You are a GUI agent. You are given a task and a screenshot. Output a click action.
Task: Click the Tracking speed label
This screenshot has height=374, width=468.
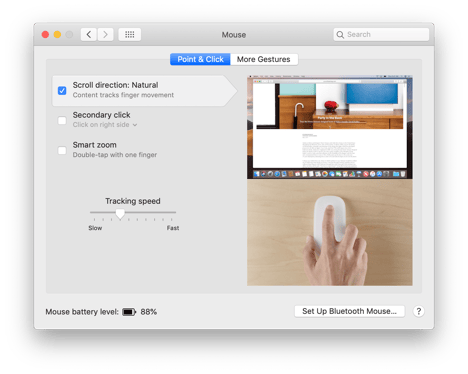133,201
